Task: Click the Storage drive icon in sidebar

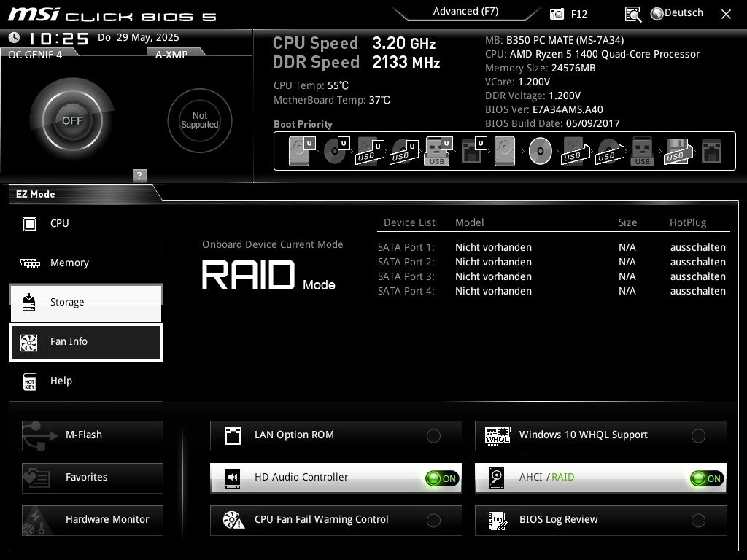Action: 29,302
